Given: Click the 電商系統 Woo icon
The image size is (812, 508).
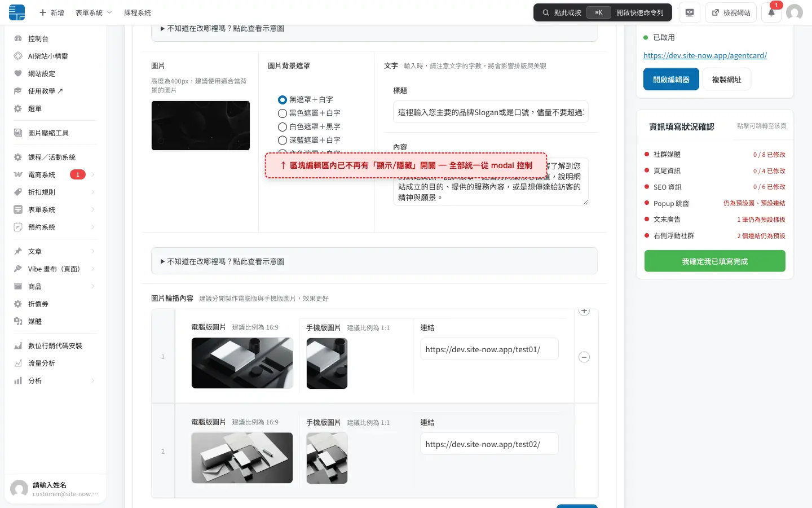Looking at the screenshot, I should coord(18,174).
